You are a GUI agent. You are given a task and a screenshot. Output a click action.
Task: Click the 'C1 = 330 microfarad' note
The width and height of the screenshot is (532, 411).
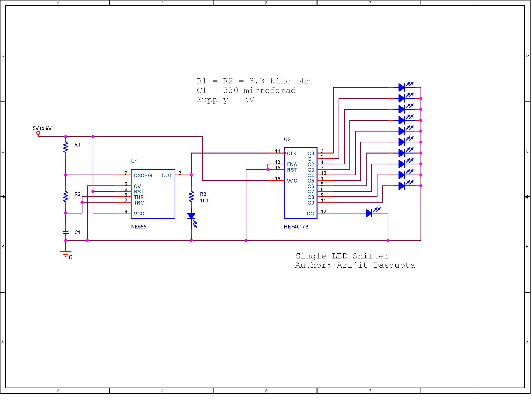pos(247,91)
